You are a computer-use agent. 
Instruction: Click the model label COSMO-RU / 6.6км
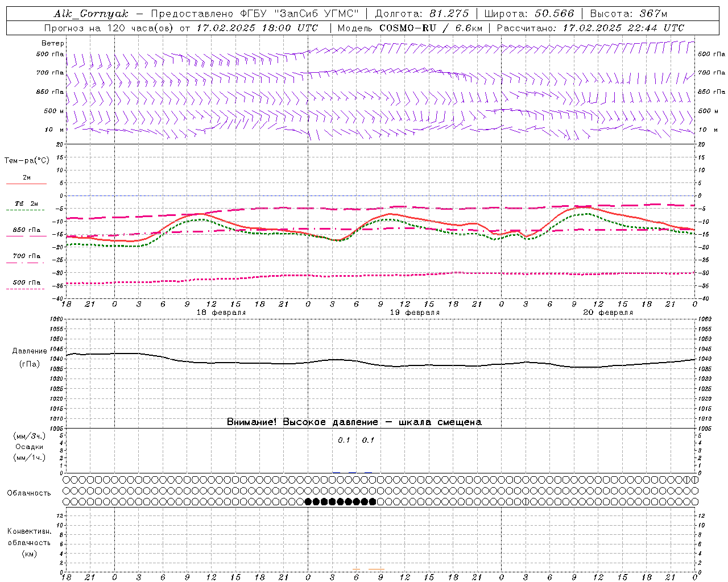(431, 28)
